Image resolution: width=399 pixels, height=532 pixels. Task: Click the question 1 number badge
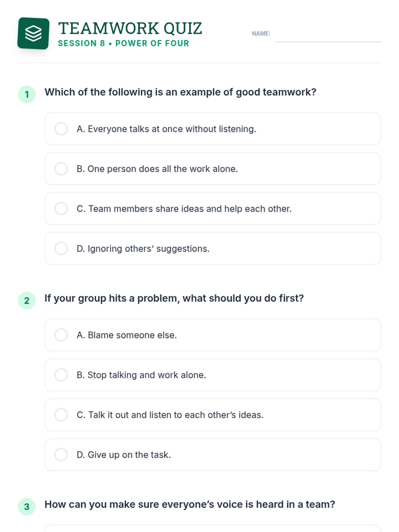(x=27, y=94)
